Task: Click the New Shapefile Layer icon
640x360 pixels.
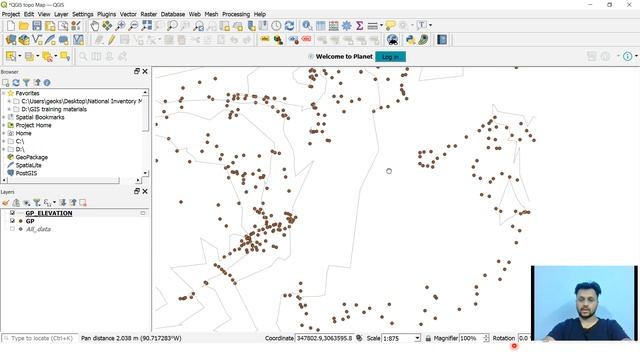Action: 37,40
